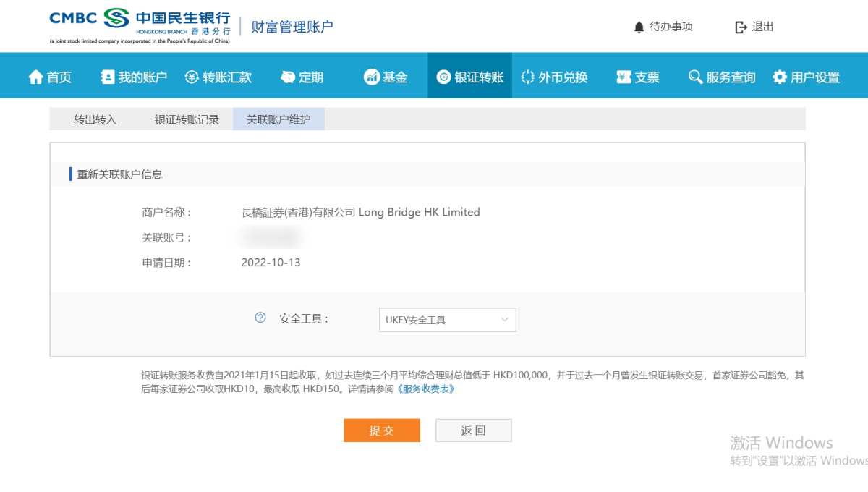This screenshot has height=492, width=868.
Task: Click the 待办事项 link text
Action: click(671, 27)
